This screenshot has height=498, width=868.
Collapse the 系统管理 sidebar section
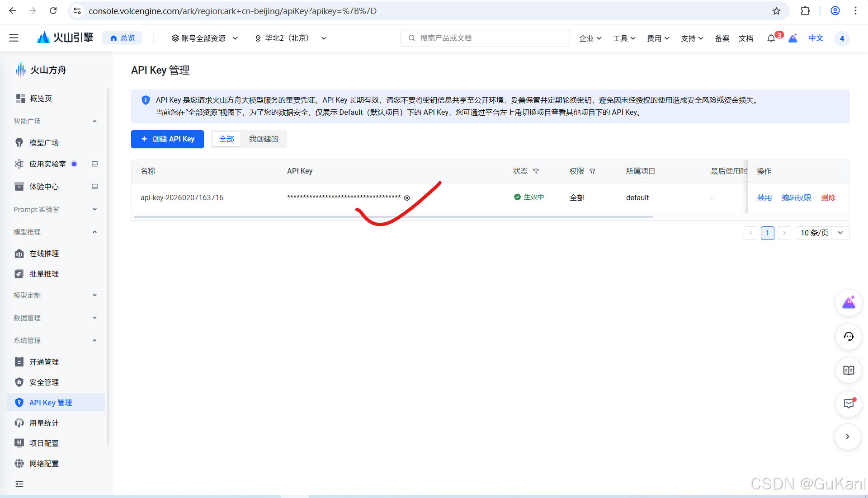coord(94,340)
